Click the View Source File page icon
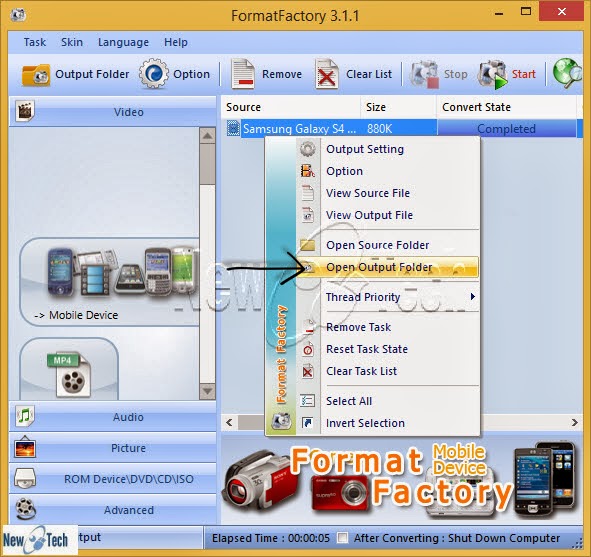The width and height of the screenshot is (591, 557). coord(308,193)
